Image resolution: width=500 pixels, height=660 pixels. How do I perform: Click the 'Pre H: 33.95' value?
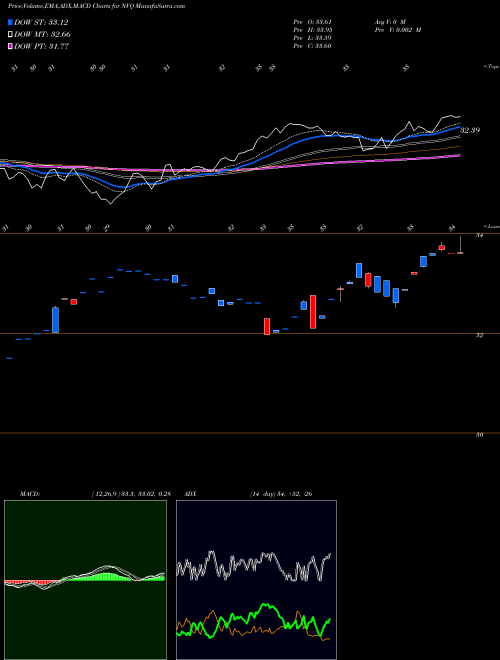[x=313, y=30]
